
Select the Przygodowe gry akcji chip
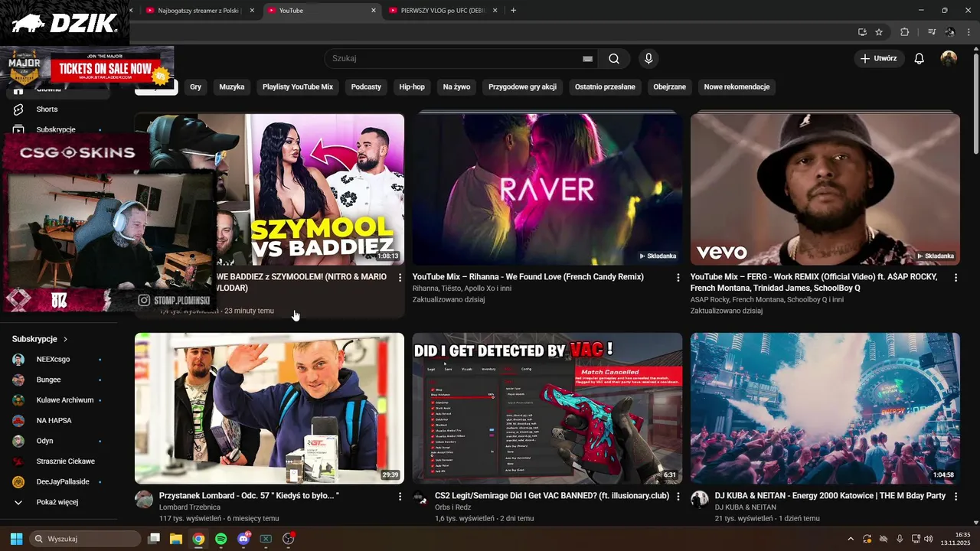tap(522, 87)
